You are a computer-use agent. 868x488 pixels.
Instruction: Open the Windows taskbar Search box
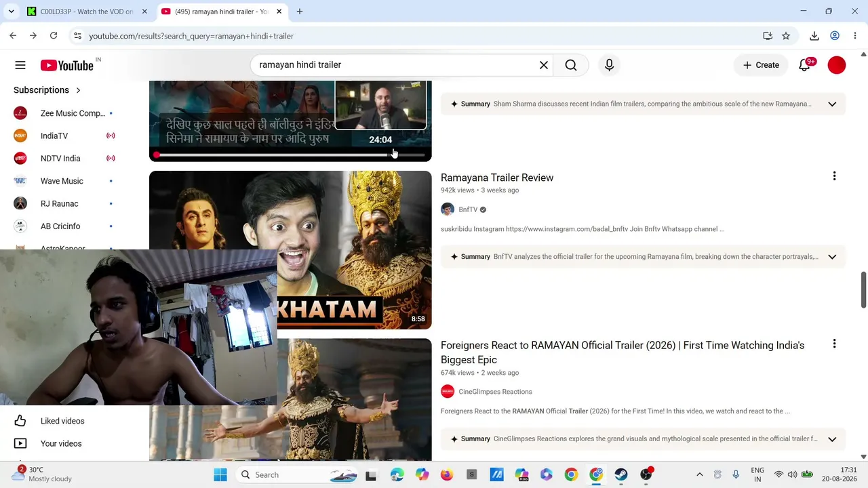[298, 474]
